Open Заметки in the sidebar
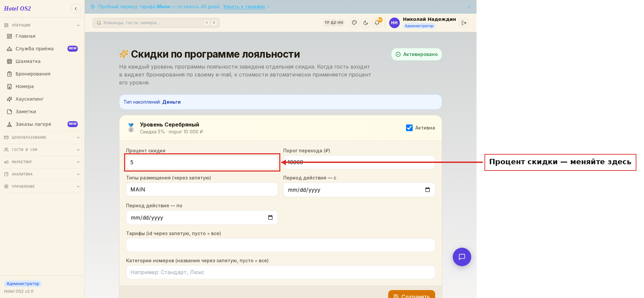644x298 pixels. [x=42, y=112]
